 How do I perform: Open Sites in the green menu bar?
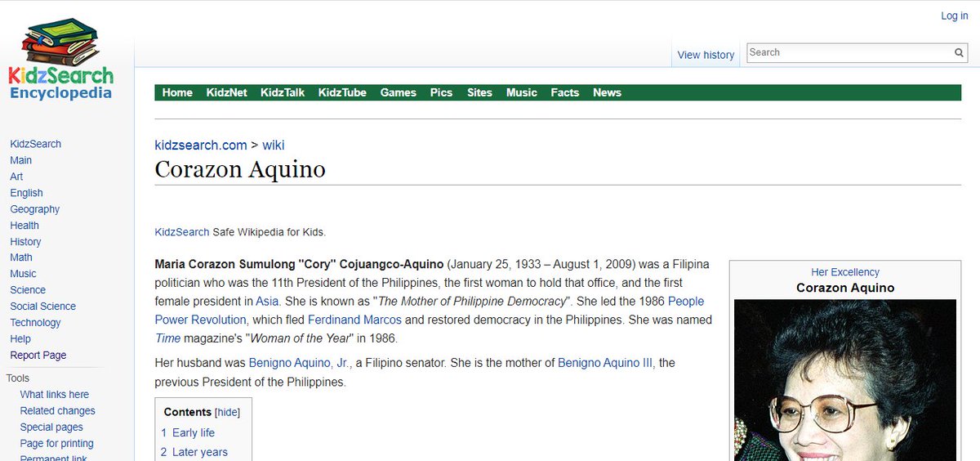tap(479, 92)
